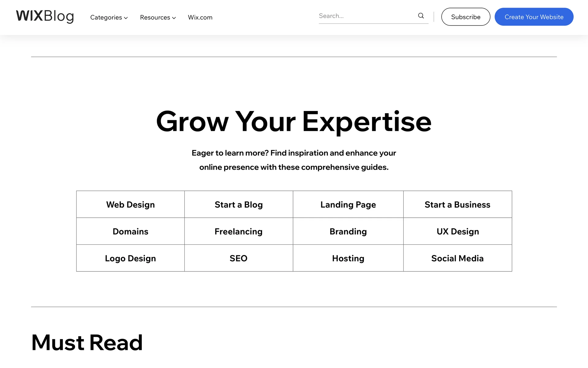Go to the Logo Design guide

[130, 258]
